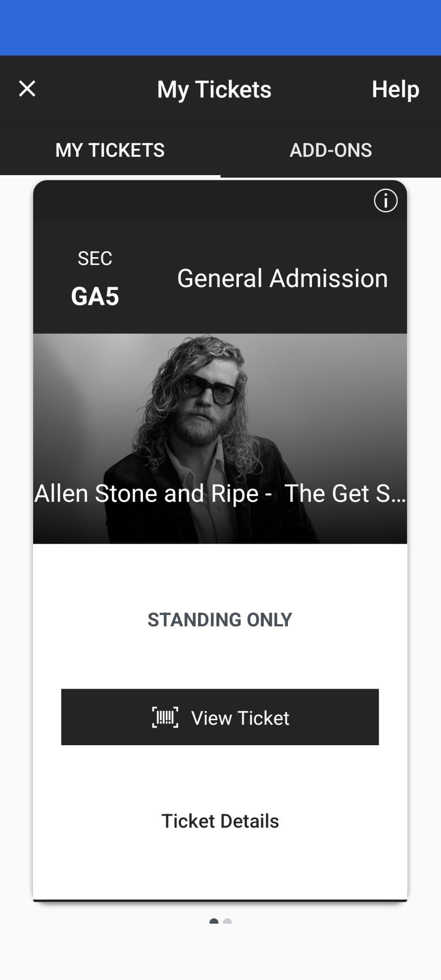Click the barcode icon on View Ticket
Viewport: 441px width, 980px height.
tap(165, 717)
